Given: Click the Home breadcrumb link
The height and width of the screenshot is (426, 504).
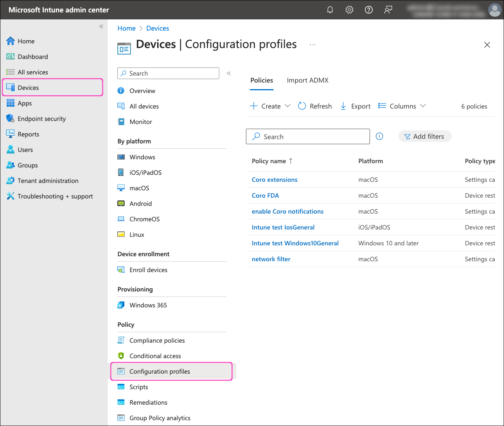Looking at the screenshot, I should [126, 28].
